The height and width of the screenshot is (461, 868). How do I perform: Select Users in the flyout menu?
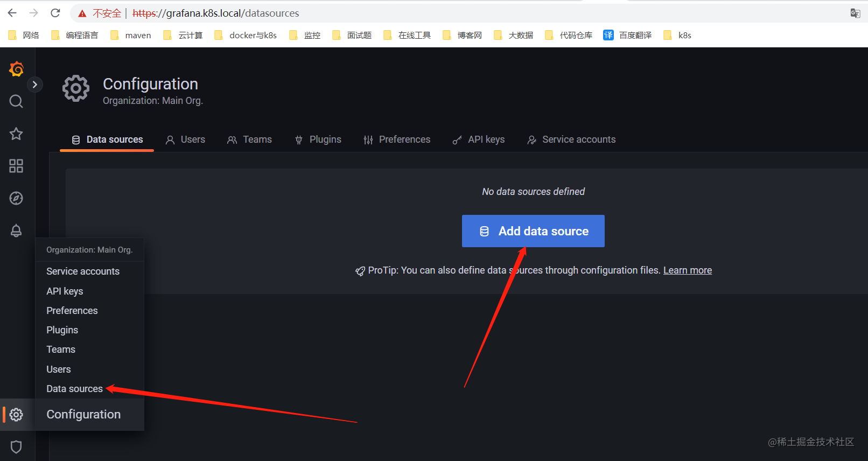tap(59, 369)
